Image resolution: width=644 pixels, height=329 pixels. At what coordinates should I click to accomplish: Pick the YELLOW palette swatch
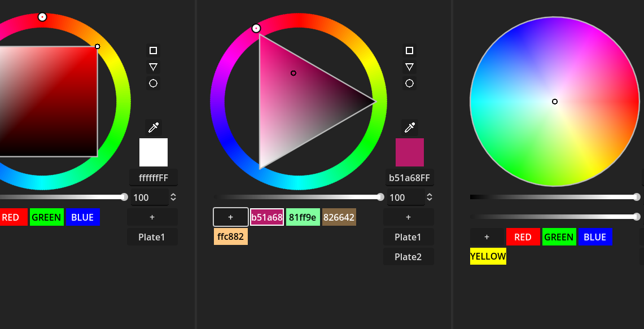pos(488,256)
